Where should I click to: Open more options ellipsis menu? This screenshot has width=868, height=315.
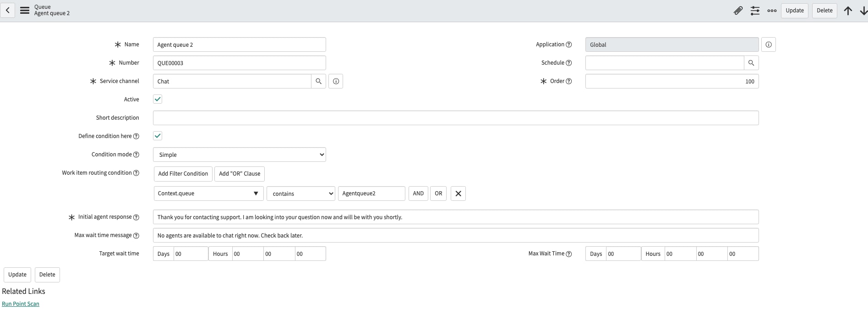772,11
